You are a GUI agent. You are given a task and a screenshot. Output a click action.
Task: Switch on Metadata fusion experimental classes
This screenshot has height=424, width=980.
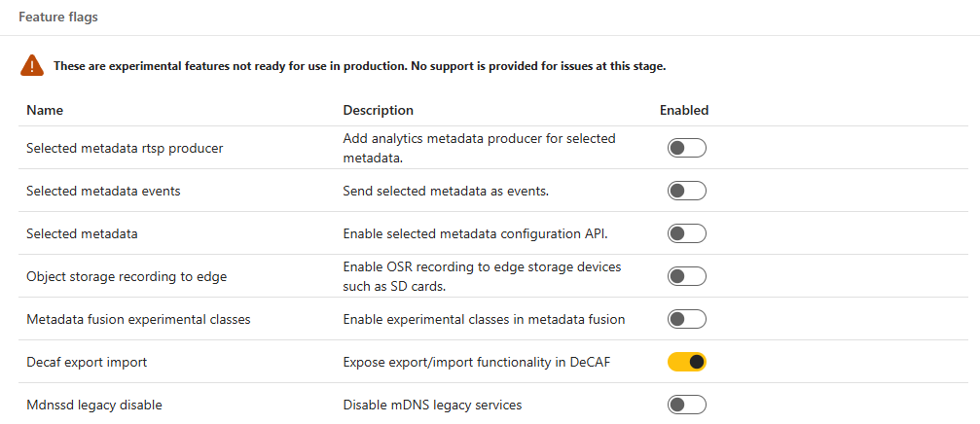click(x=687, y=319)
